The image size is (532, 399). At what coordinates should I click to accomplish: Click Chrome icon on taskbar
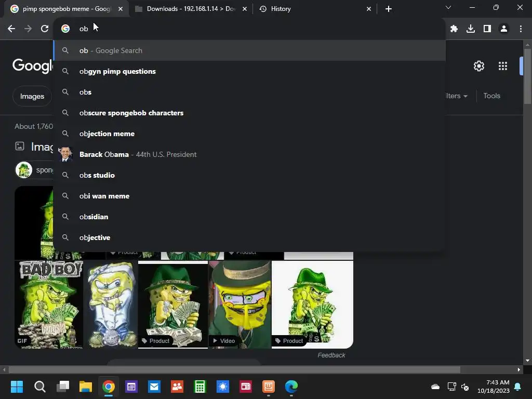point(108,387)
